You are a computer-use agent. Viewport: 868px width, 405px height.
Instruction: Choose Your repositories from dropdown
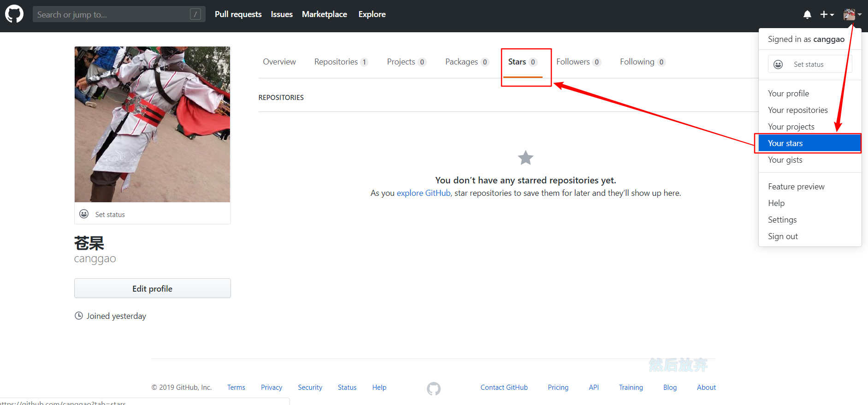(x=810, y=110)
